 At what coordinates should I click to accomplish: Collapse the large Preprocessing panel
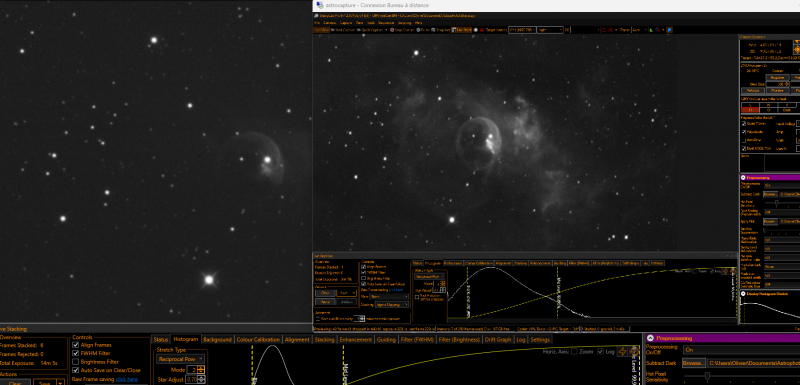650,338
